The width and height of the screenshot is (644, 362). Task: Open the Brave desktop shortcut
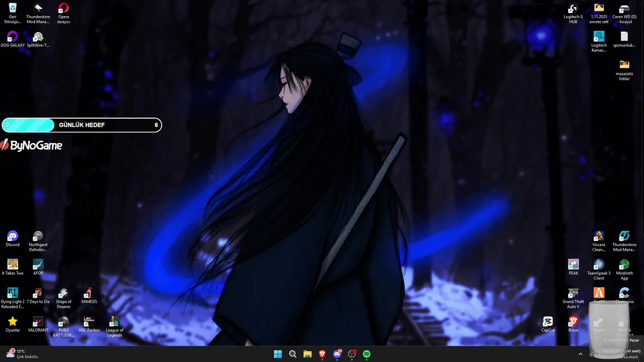coord(573,324)
